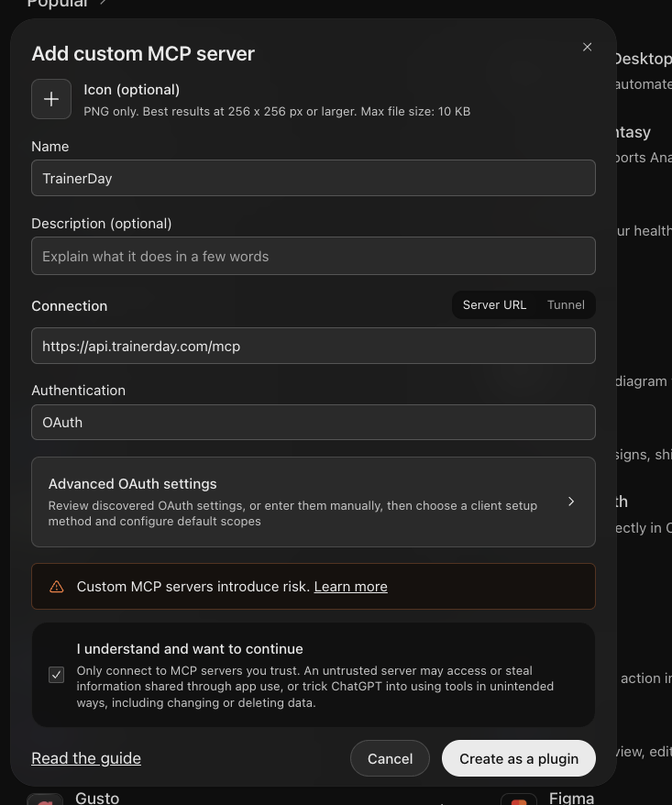Viewport: 672px width, 805px height.
Task: Click the 'Gusto' label in background page
Action: (97, 798)
